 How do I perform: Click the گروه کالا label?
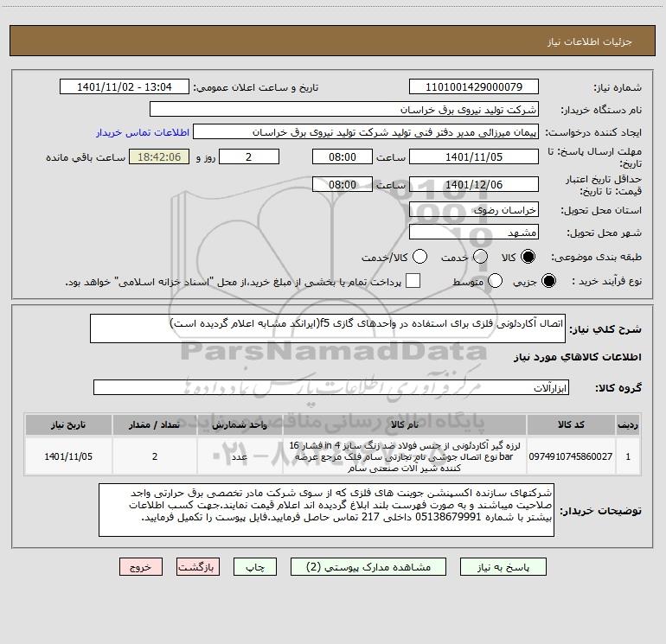[x=618, y=387]
